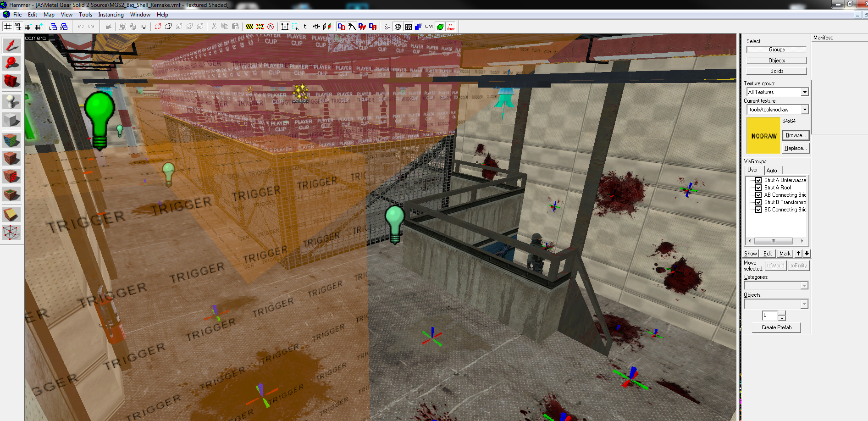Switch to the Auto visgroups tab
868x421 pixels.
click(772, 171)
